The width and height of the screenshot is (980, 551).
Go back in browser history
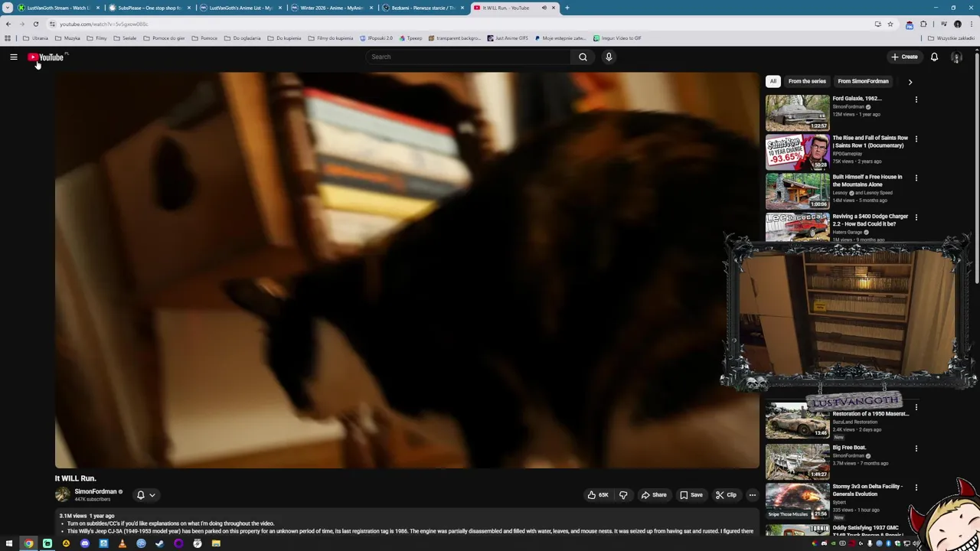(x=8, y=24)
